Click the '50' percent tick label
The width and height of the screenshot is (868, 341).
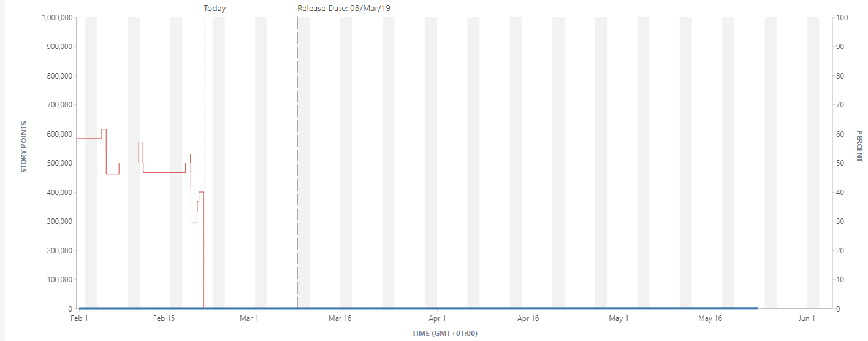click(840, 163)
